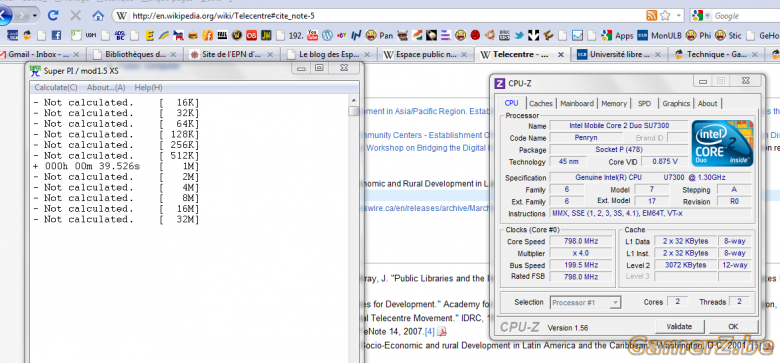Open About...(A) menu in Super PI
Viewport: 780px width, 363px height.
click(106, 88)
